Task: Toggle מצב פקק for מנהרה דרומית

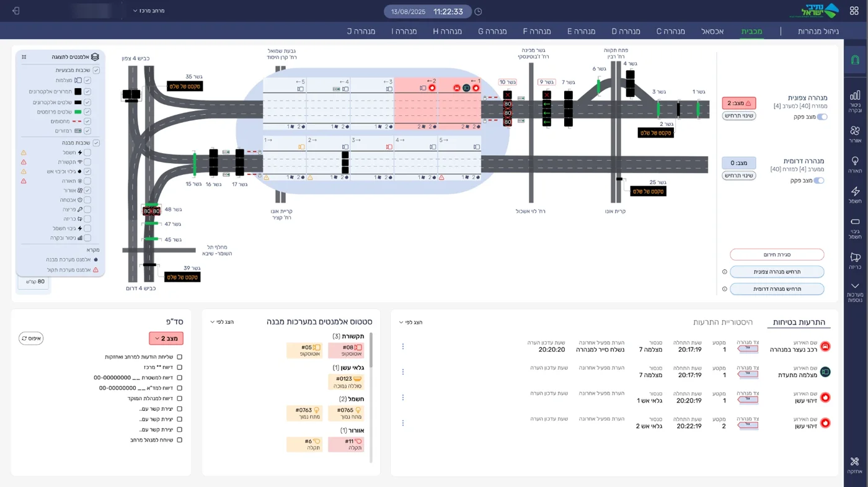Action: coord(819,181)
